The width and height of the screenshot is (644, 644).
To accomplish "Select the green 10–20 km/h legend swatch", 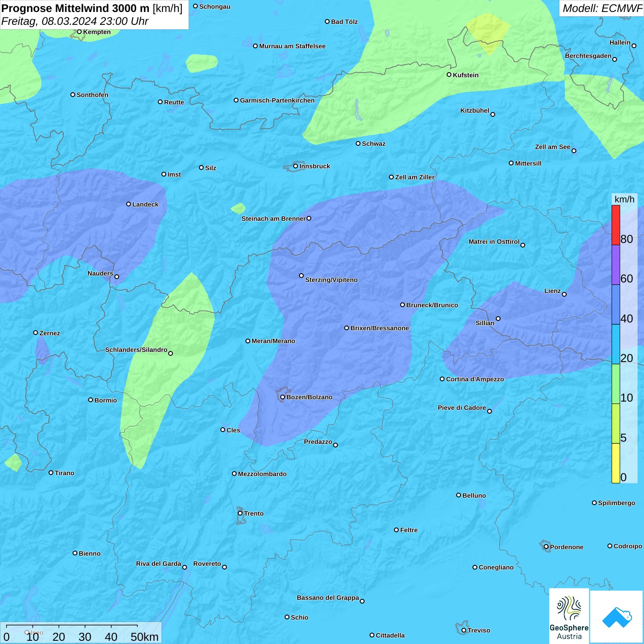I will click(x=615, y=384).
